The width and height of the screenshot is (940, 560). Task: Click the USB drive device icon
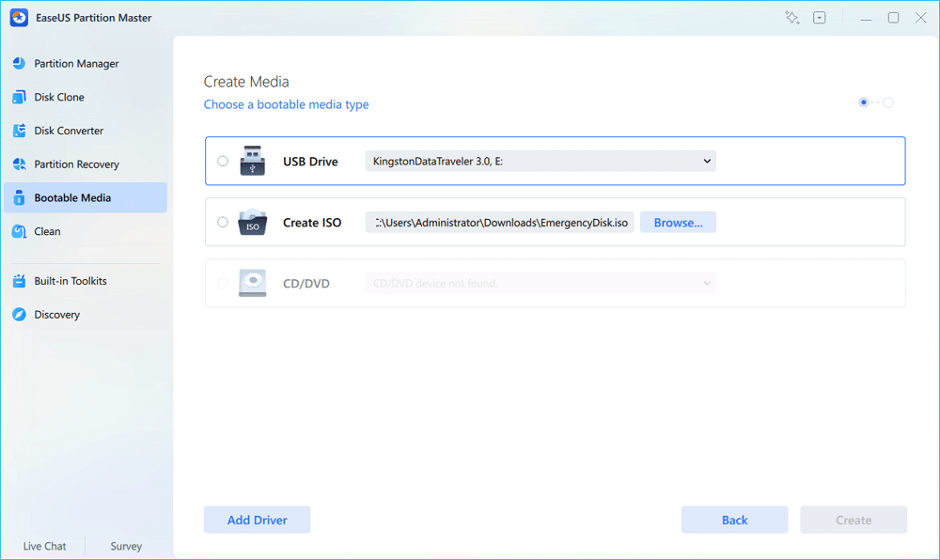point(252,161)
